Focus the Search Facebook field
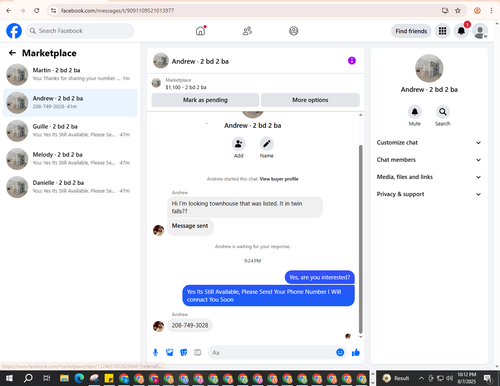500x386 pixels. click(80, 31)
